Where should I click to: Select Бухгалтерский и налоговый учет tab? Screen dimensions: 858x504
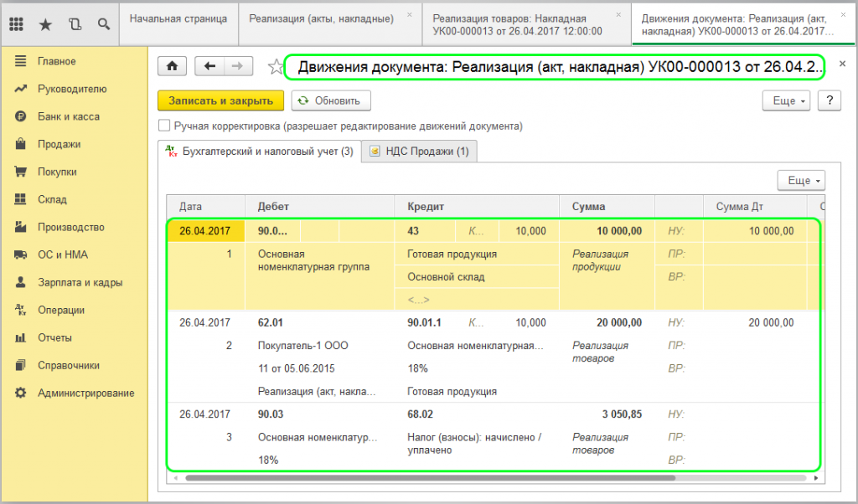click(260, 152)
